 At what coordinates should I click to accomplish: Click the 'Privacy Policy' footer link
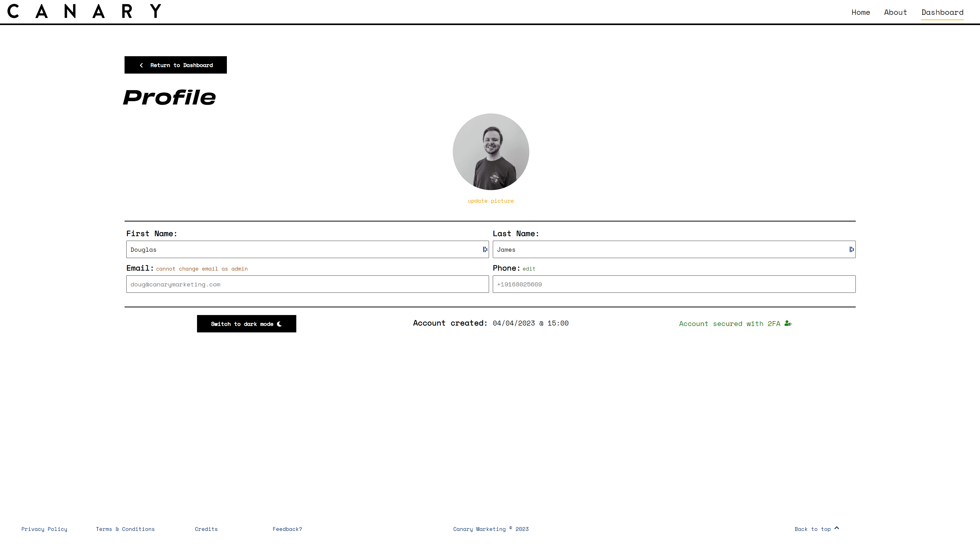click(44, 529)
